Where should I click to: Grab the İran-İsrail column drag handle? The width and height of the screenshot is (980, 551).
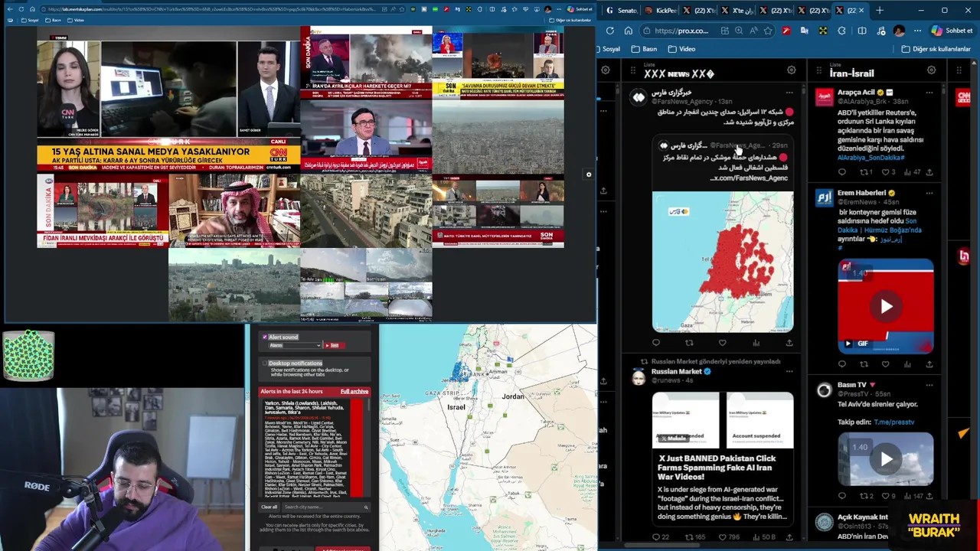pyautogui.click(x=819, y=70)
